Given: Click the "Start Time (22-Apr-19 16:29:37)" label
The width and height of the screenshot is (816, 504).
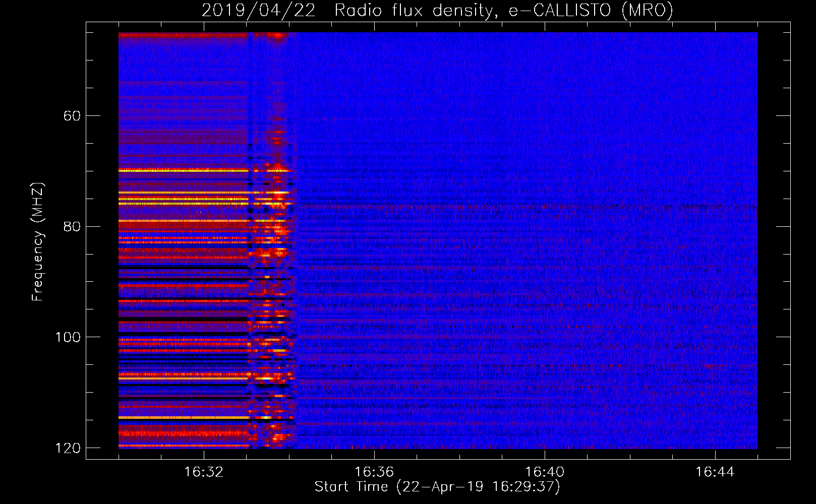Looking at the screenshot, I should [x=437, y=487].
